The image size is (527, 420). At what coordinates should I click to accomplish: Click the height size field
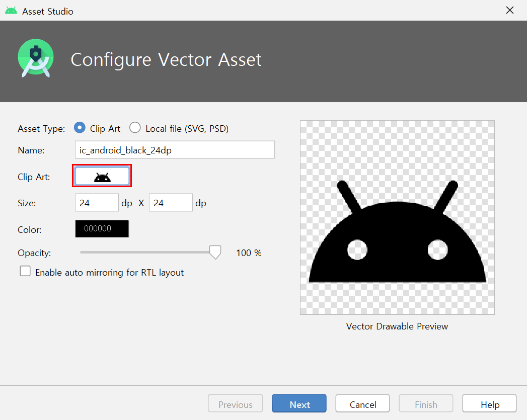click(x=171, y=202)
